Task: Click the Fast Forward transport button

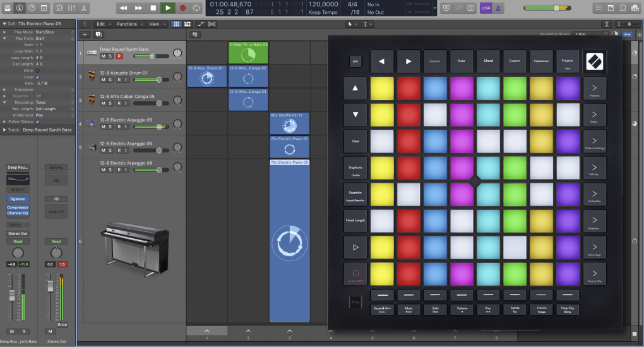Action: click(138, 8)
